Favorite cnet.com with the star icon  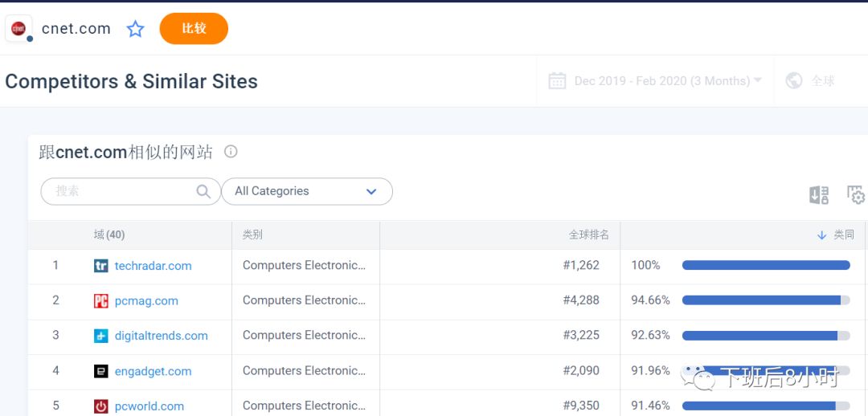click(136, 30)
